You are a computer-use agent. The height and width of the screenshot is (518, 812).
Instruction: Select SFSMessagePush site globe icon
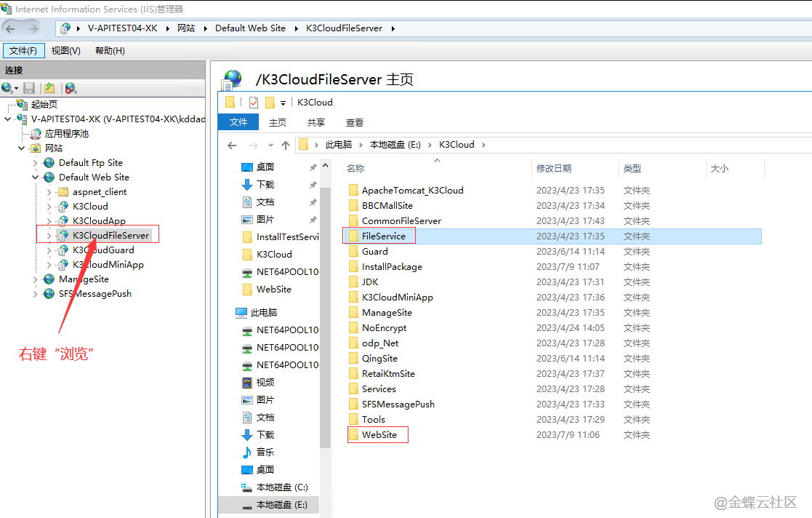click(49, 293)
